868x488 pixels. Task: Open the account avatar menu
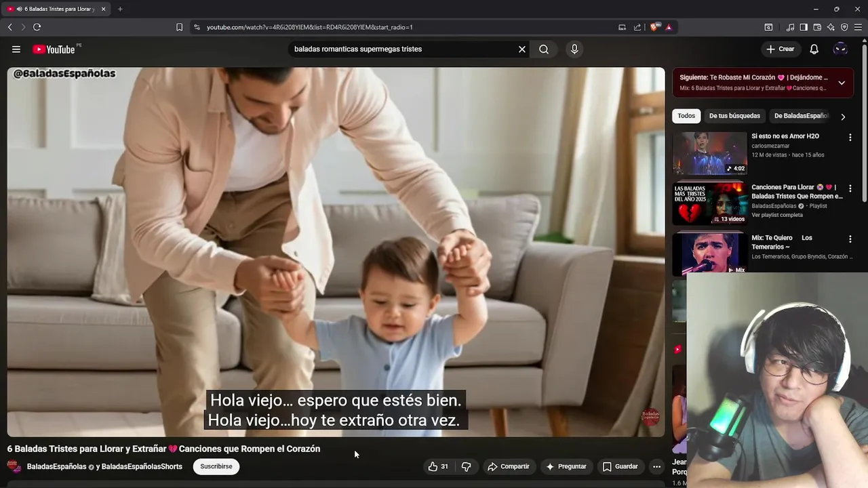pyautogui.click(x=840, y=49)
